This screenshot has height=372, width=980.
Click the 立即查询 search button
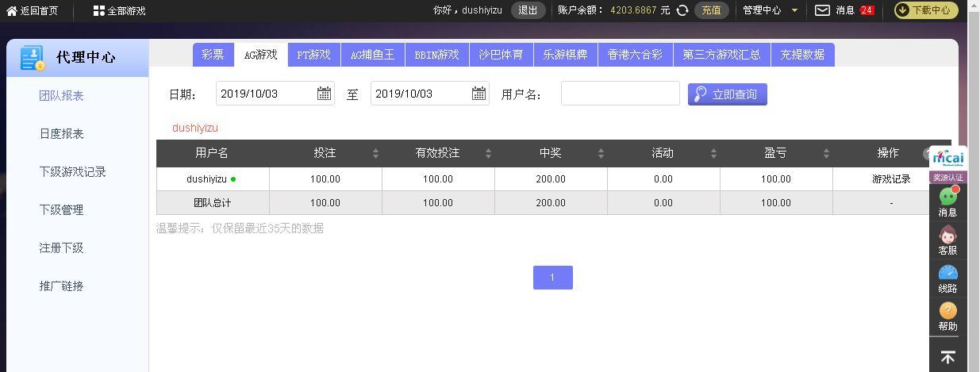point(727,94)
